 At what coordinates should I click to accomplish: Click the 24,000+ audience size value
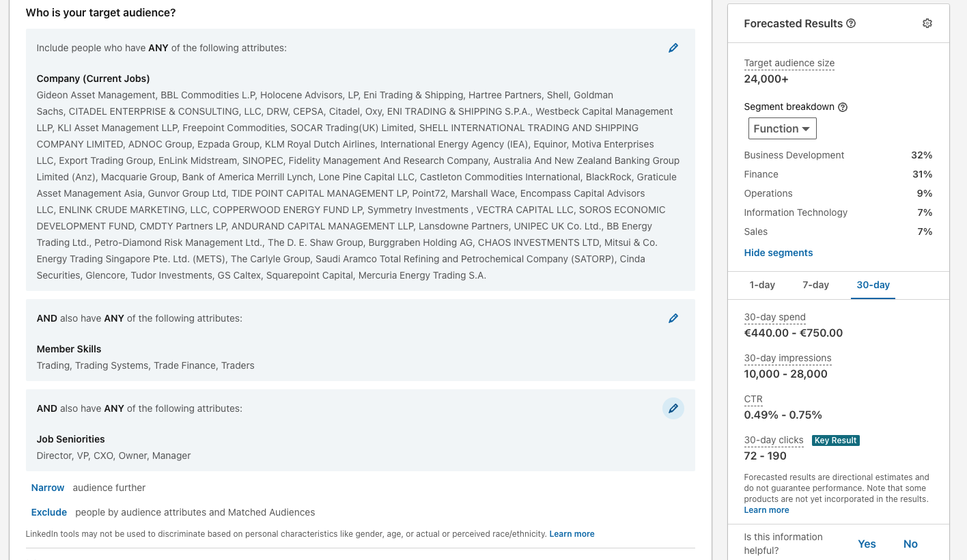pyautogui.click(x=766, y=79)
